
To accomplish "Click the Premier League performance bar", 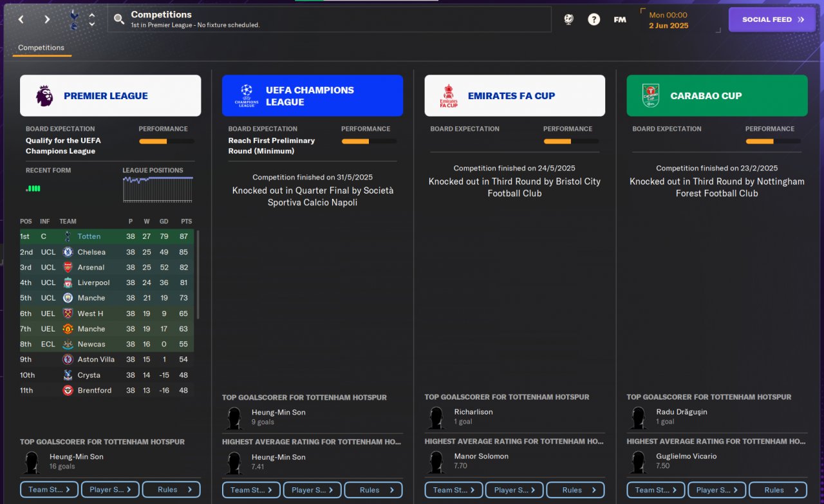I will 167,141.
